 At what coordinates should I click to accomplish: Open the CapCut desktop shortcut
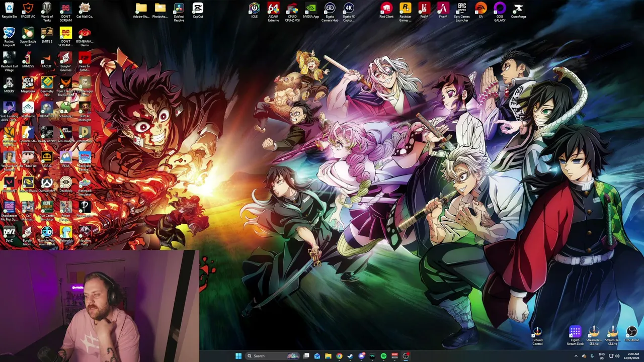coord(198,11)
